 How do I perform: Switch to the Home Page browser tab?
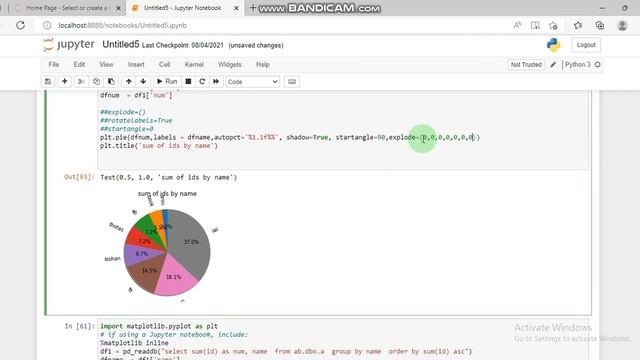pyautogui.click(x=67, y=8)
